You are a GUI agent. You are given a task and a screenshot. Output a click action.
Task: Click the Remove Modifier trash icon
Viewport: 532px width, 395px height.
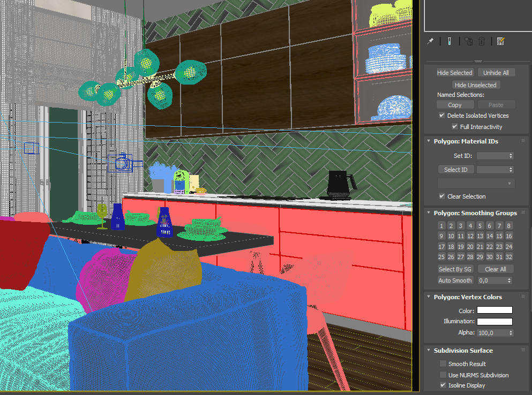(482, 41)
